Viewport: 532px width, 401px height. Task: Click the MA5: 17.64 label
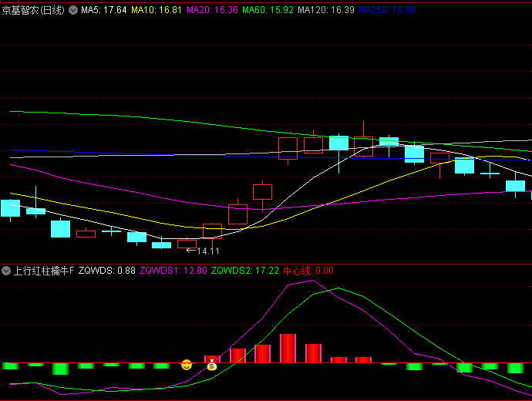(104, 10)
